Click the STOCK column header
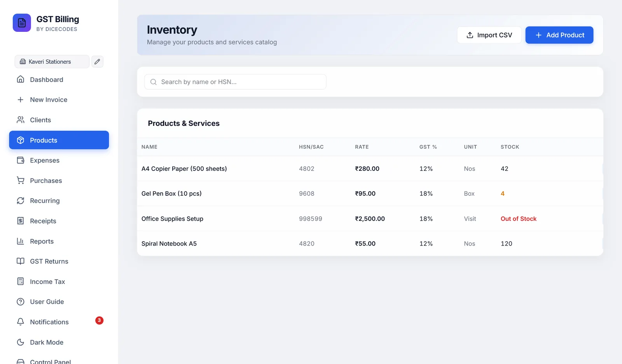This screenshot has height=364, width=622. click(510, 147)
